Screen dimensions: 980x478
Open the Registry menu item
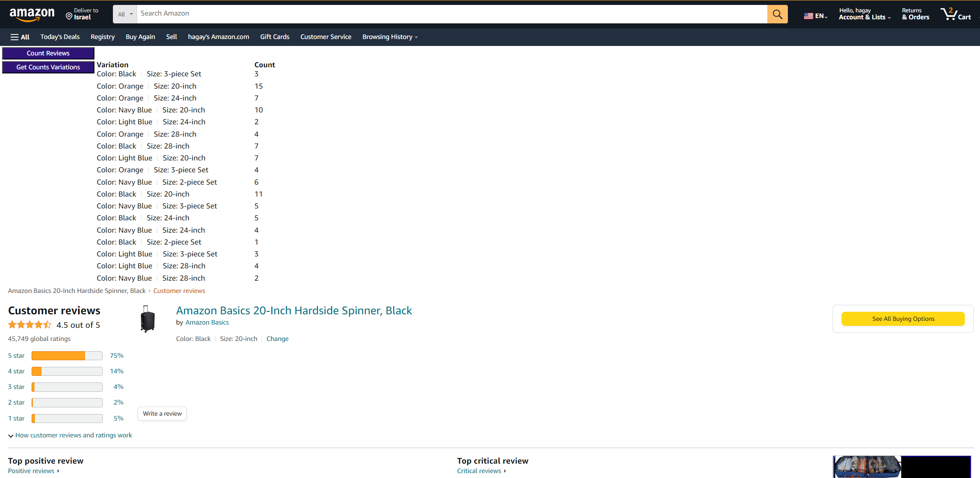click(103, 37)
